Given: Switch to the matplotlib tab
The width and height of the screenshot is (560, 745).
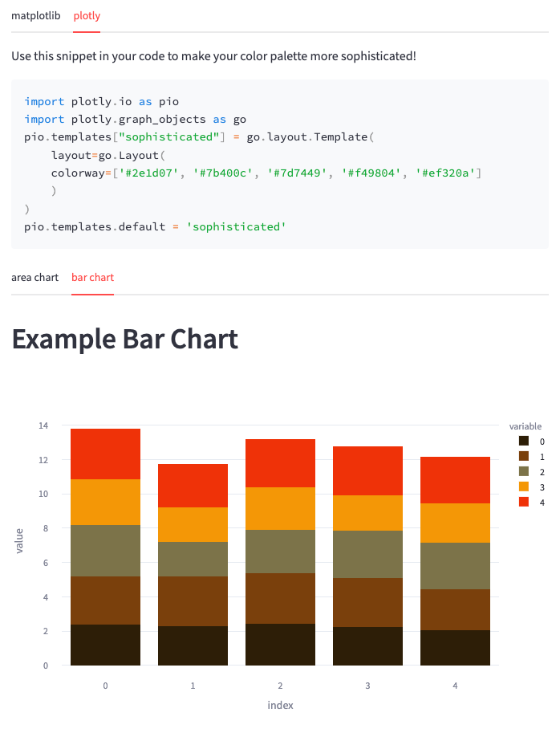Looking at the screenshot, I should (x=35, y=16).
